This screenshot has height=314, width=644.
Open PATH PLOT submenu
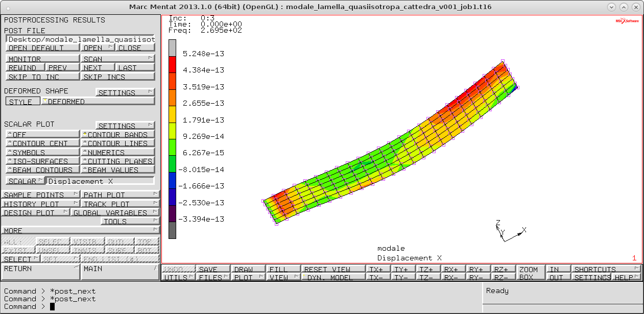click(121, 195)
